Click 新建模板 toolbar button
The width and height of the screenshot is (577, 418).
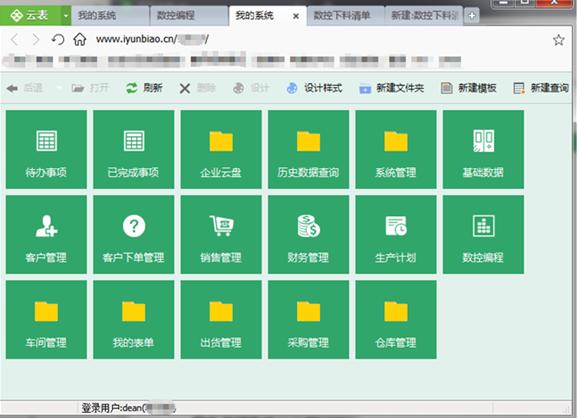tap(469, 88)
